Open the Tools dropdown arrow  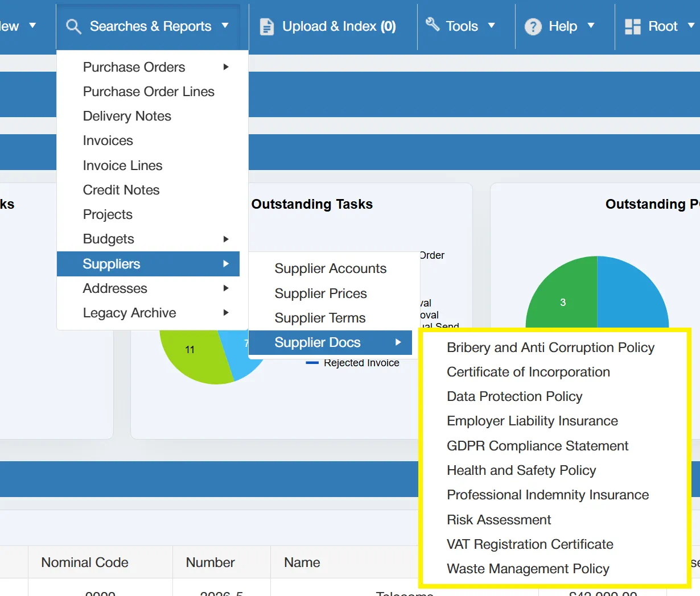491,26
